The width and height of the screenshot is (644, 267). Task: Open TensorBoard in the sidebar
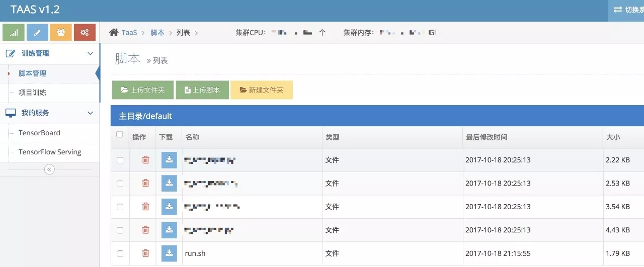(x=39, y=133)
